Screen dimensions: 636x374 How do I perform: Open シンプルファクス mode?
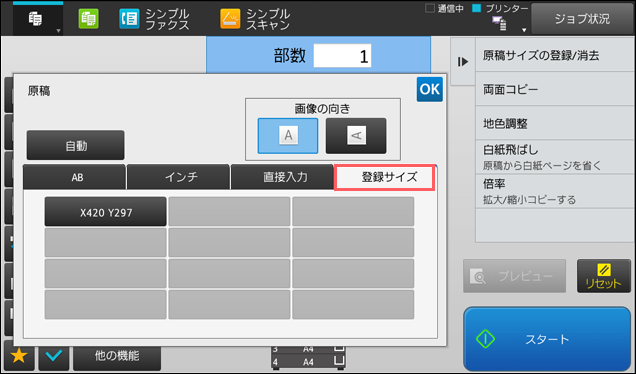(154, 19)
